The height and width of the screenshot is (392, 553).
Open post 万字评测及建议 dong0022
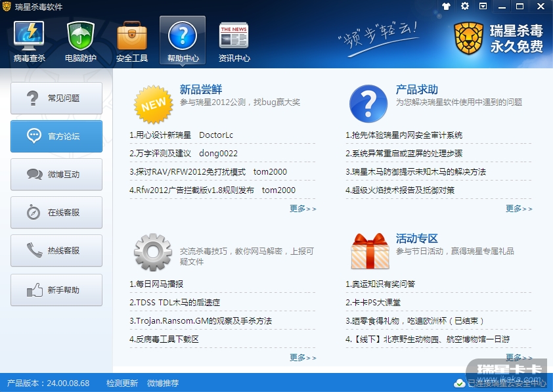pyautogui.click(x=183, y=154)
